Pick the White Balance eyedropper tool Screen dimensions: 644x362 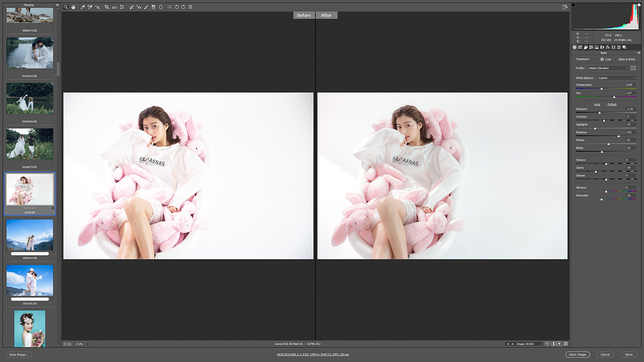point(82,7)
